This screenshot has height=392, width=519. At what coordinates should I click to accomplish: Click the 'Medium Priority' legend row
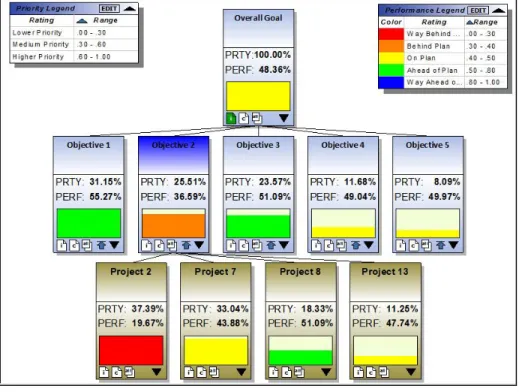click(74, 45)
